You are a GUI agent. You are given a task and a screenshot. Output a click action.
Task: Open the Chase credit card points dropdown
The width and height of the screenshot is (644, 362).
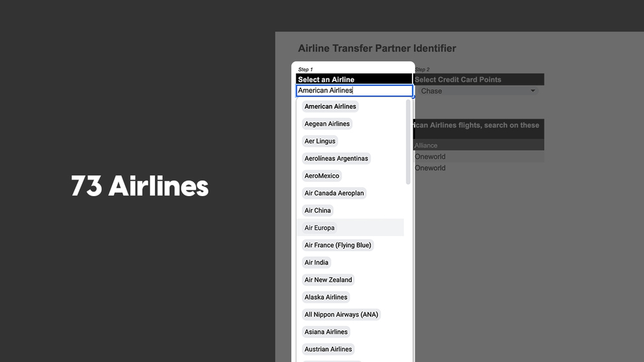coord(479,91)
